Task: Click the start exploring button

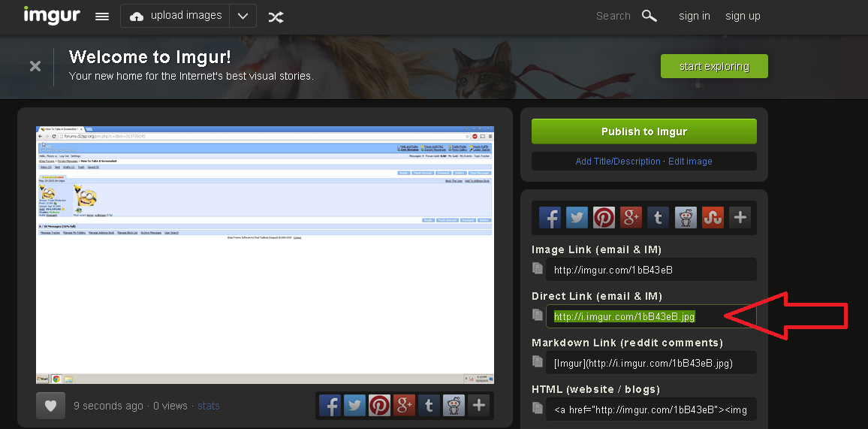Action: (714, 66)
